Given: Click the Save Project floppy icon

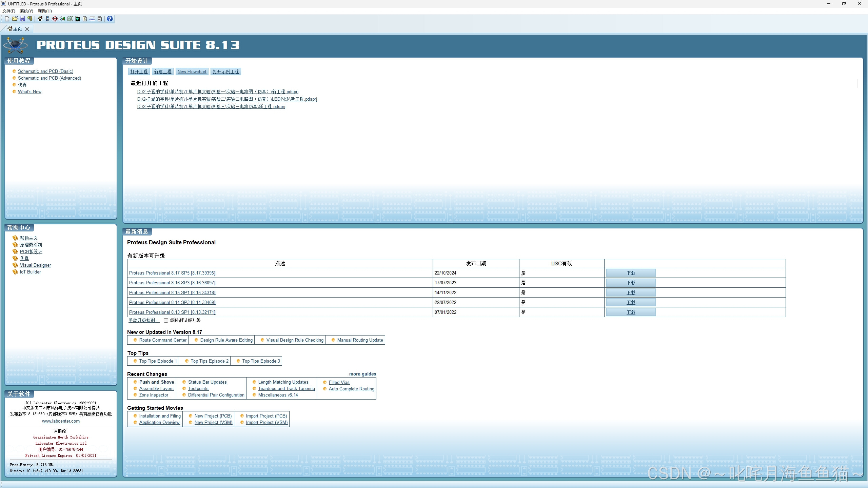Looking at the screenshot, I should pyautogui.click(x=22, y=19).
